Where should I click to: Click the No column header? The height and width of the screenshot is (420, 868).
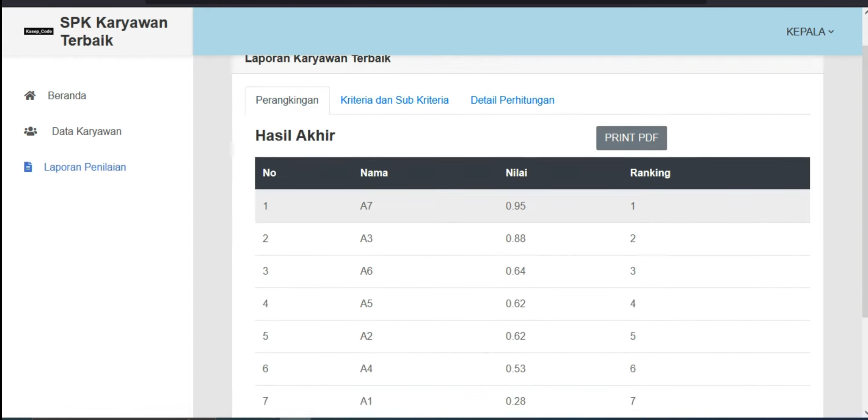tap(269, 173)
